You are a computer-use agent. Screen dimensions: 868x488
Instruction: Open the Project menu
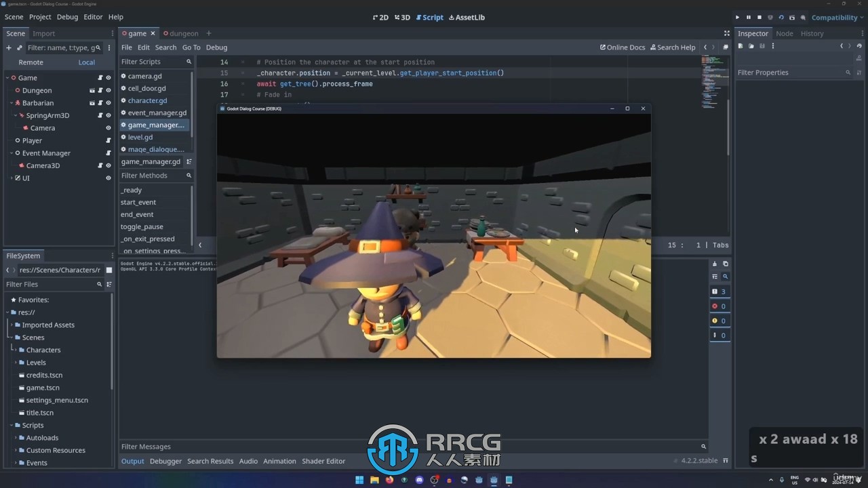click(40, 17)
